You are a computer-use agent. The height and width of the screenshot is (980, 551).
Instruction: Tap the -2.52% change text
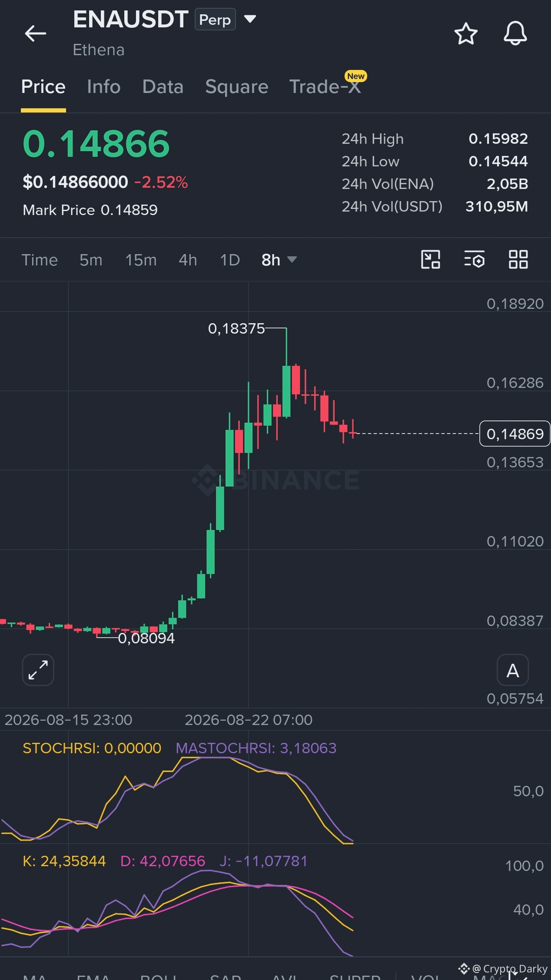coord(161,182)
